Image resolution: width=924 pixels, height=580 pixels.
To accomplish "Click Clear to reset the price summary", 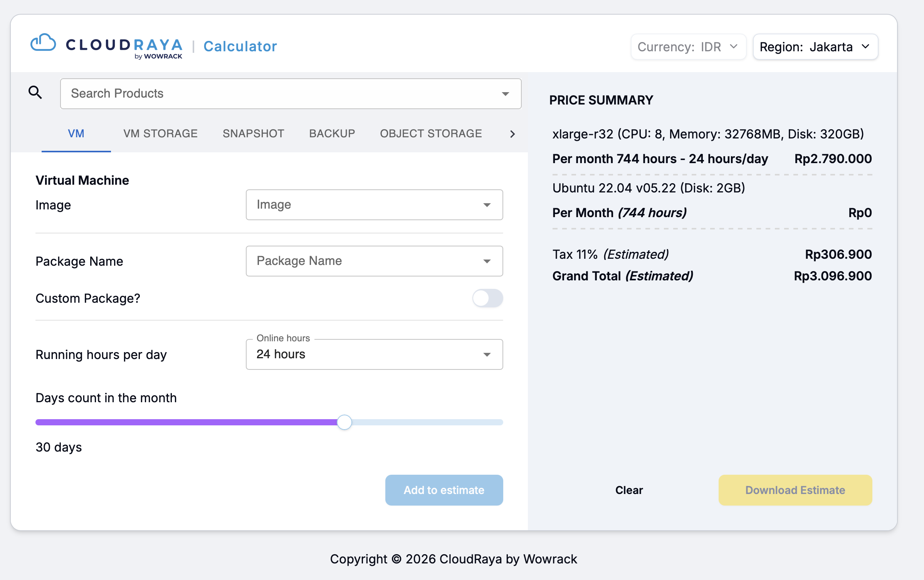I will point(629,490).
